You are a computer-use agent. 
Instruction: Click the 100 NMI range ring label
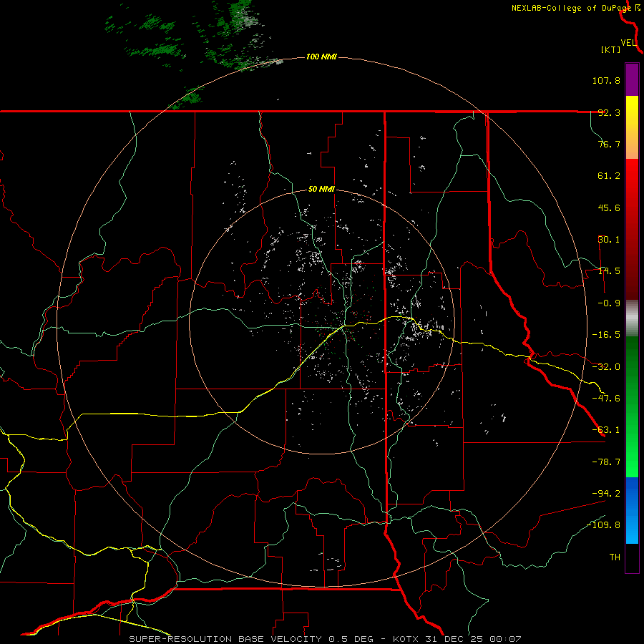pos(321,57)
